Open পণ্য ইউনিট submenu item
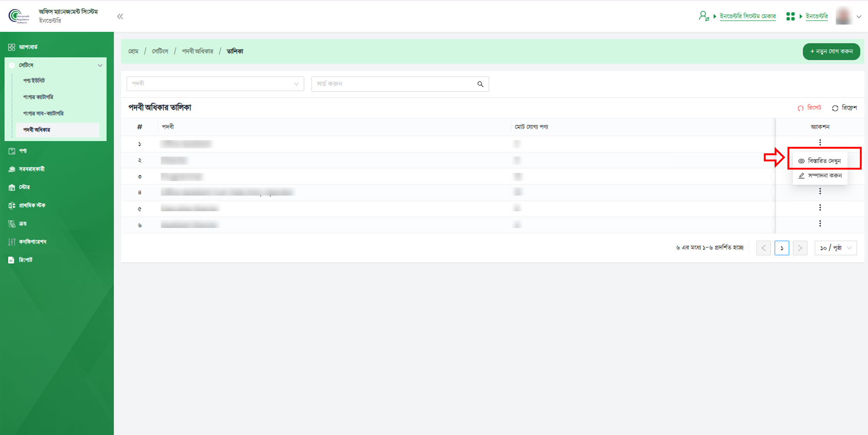The width and height of the screenshot is (868, 435). tap(34, 81)
